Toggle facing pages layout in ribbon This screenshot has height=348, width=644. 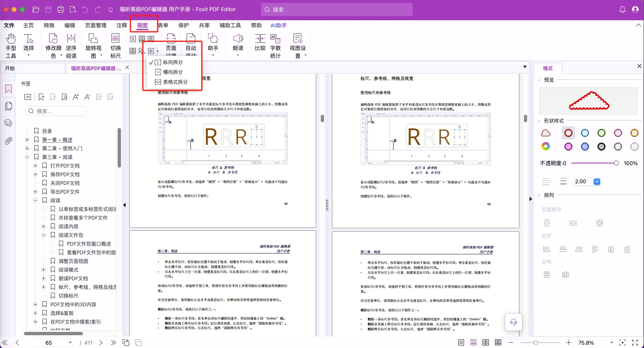151,39
